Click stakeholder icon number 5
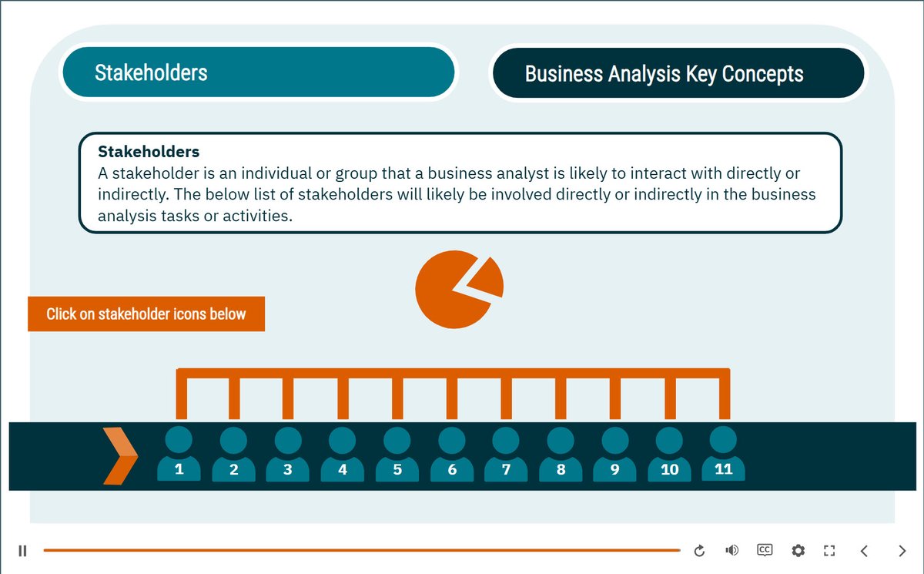This screenshot has height=574, width=924. (397, 456)
